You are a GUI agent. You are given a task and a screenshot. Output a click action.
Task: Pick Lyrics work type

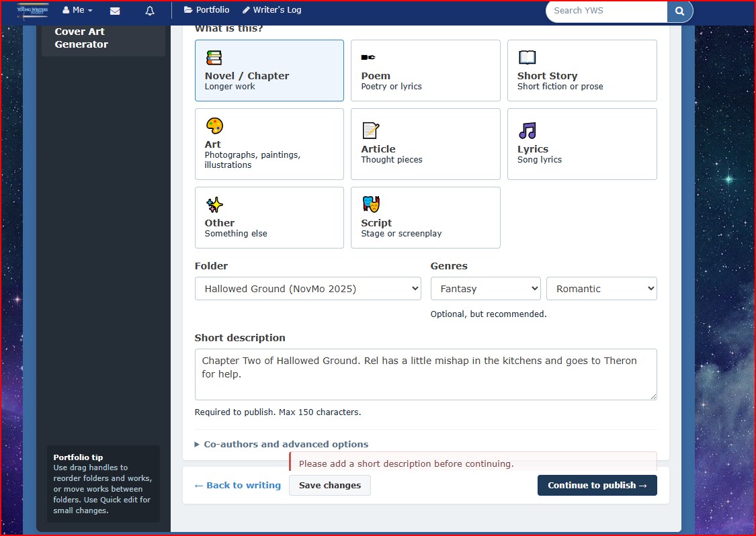click(582, 144)
